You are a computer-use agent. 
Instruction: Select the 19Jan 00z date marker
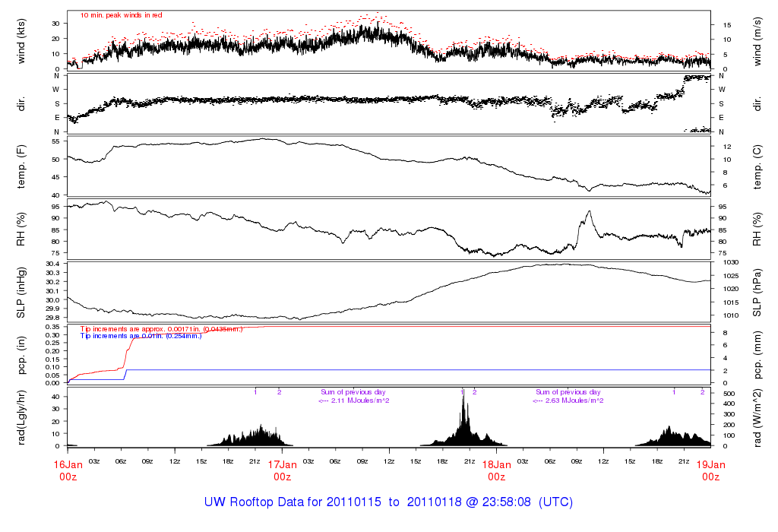coord(710,470)
